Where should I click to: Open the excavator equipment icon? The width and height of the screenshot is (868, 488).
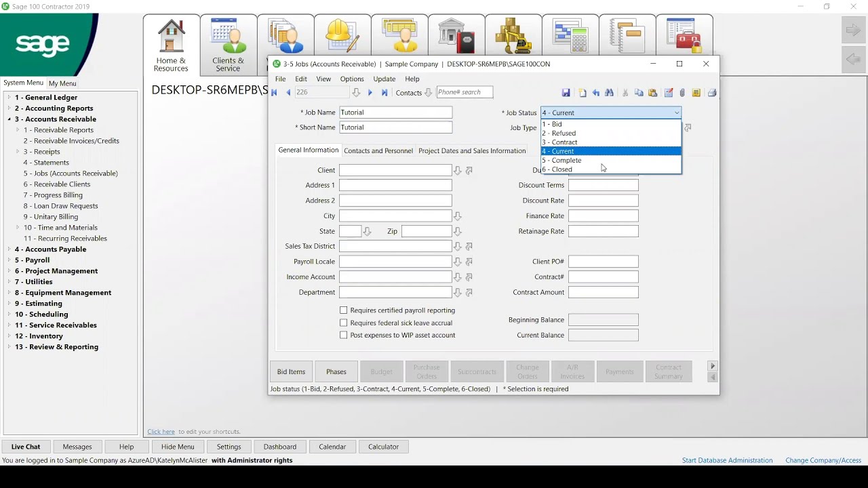[513, 35]
